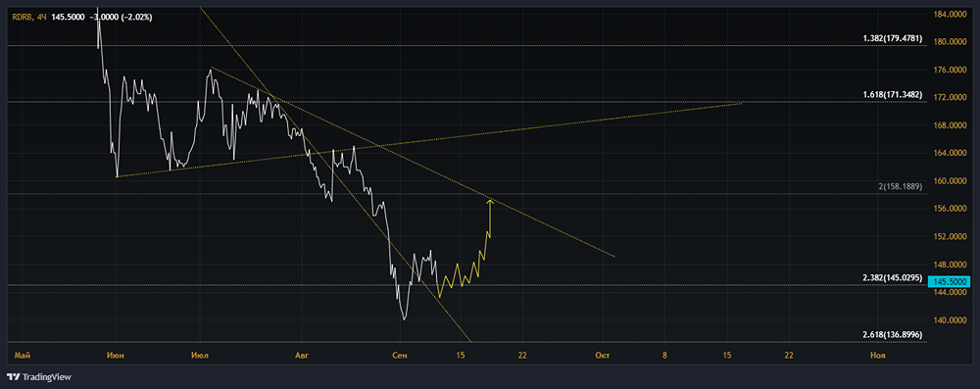Image resolution: width=980 pixels, height=389 pixels.
Task: Click the Окт time axis label
Action: 603,356
